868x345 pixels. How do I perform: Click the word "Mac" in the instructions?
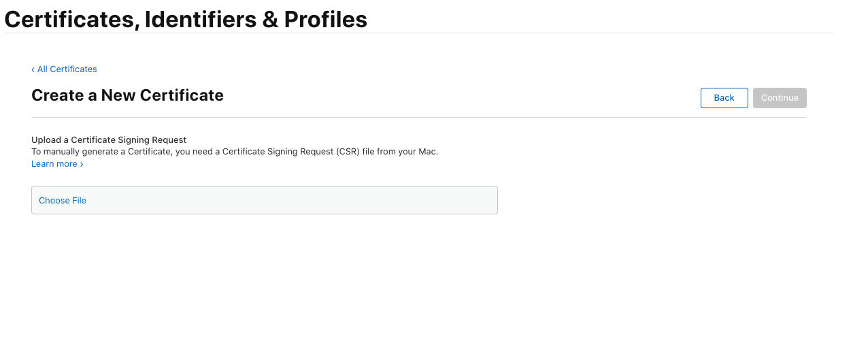pyautogui.click(x=427, y=152)
